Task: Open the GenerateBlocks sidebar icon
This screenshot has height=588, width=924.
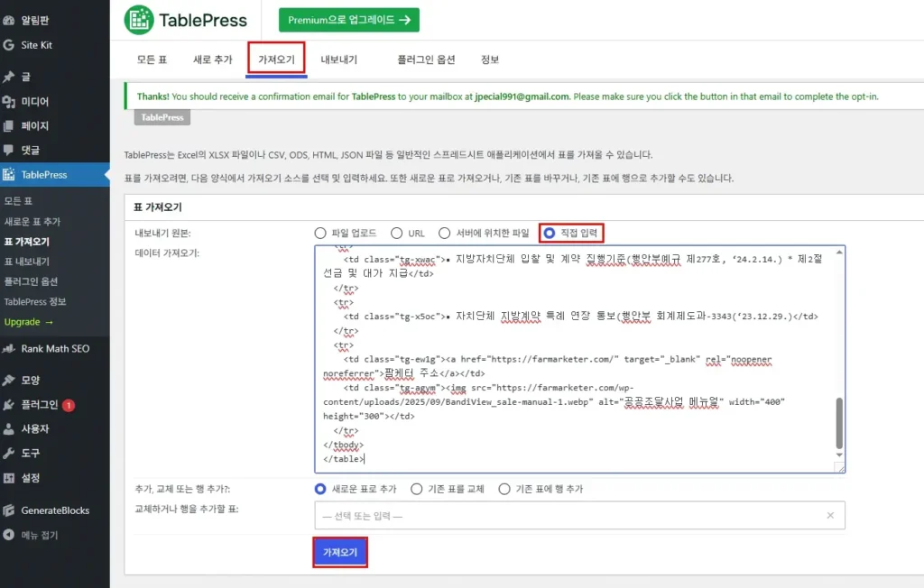Action: point(9,510)
